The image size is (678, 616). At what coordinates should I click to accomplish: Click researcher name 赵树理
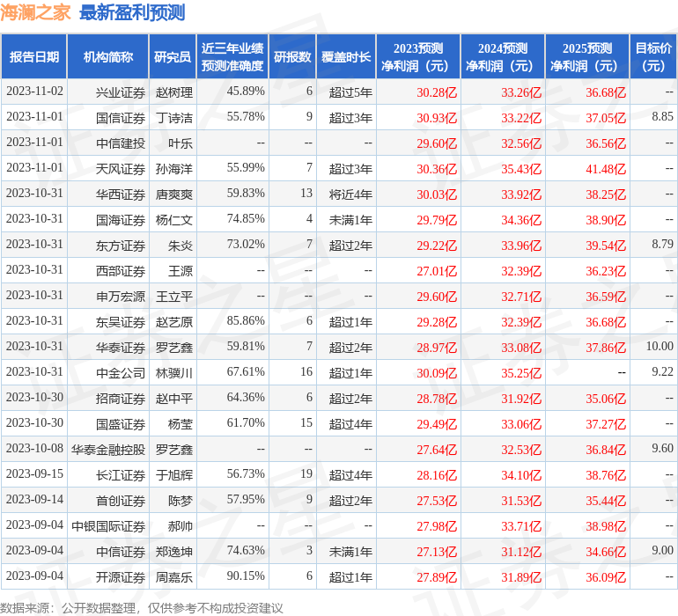(x=173, y=92)
